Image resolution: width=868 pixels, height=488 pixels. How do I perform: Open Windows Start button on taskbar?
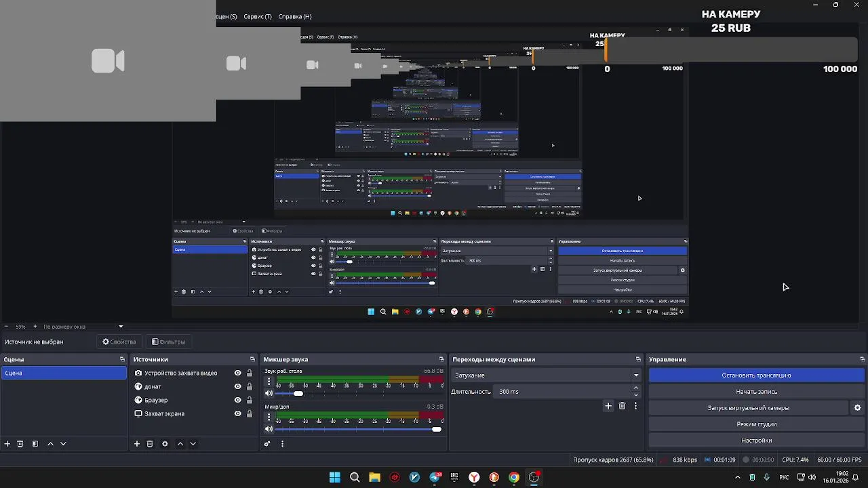(334, 477)
